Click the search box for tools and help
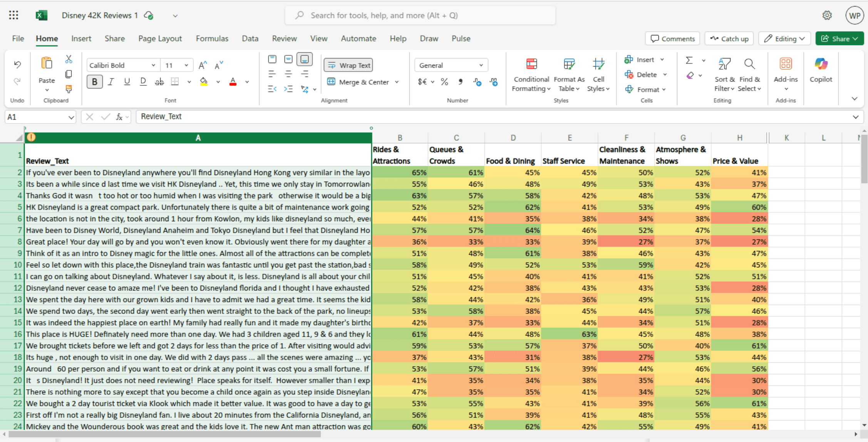This screenshot has width=868, height=442. coord(420,15)
